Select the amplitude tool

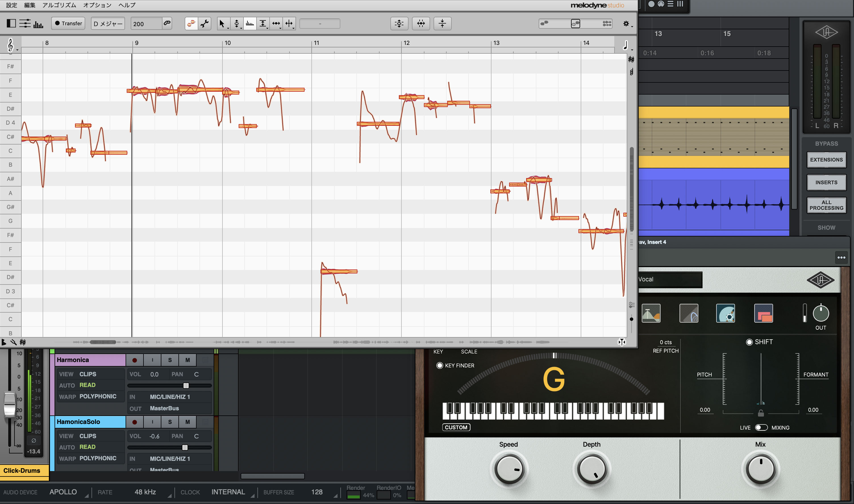pyautogui.click(x=263, y=24)
